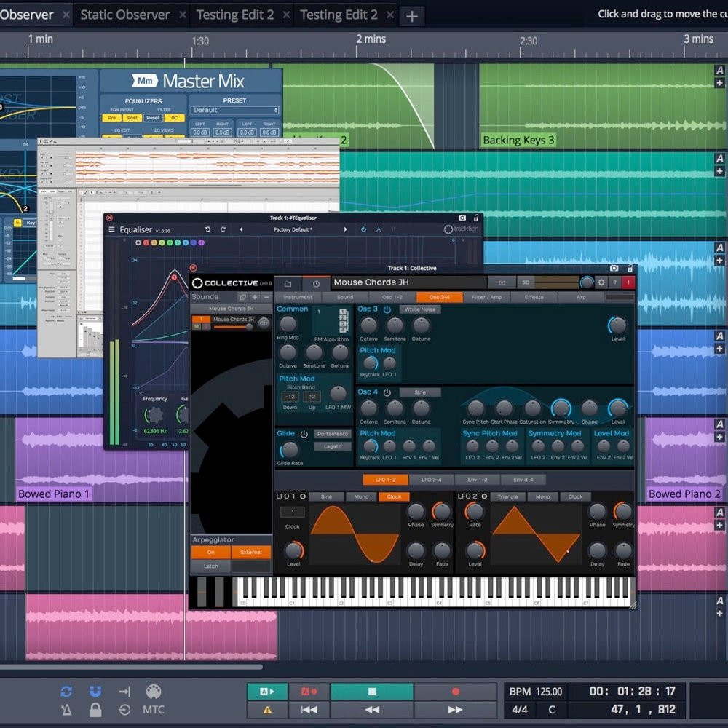Open the MIDI connector icon in transport
The image size is (728, 728).
click(153, 692)
